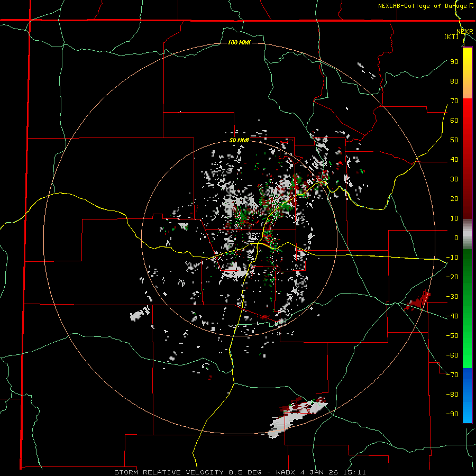
Task: Click the 60 value on velocity scale
Action: pyautogui.click(x=454, y=121)
